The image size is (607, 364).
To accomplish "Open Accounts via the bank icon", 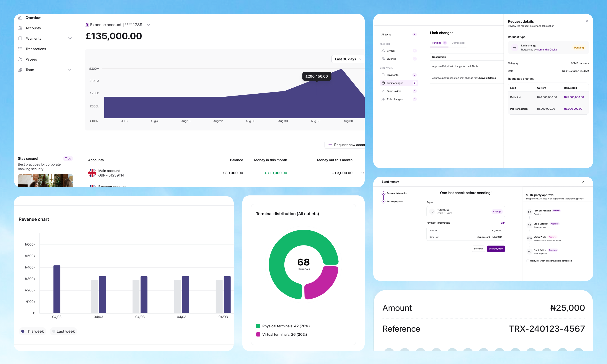I will point(20,28).
